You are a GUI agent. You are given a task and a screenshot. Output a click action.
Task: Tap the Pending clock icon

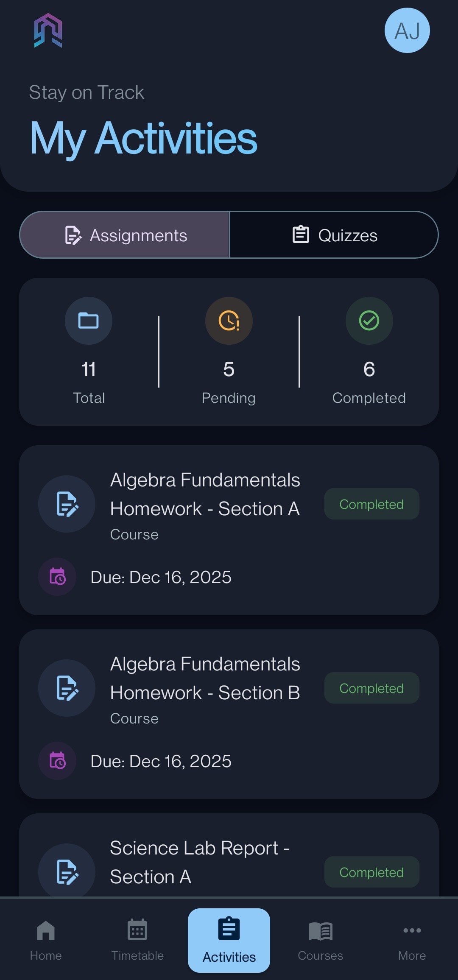pyautogui.click(x=229, y=321)
